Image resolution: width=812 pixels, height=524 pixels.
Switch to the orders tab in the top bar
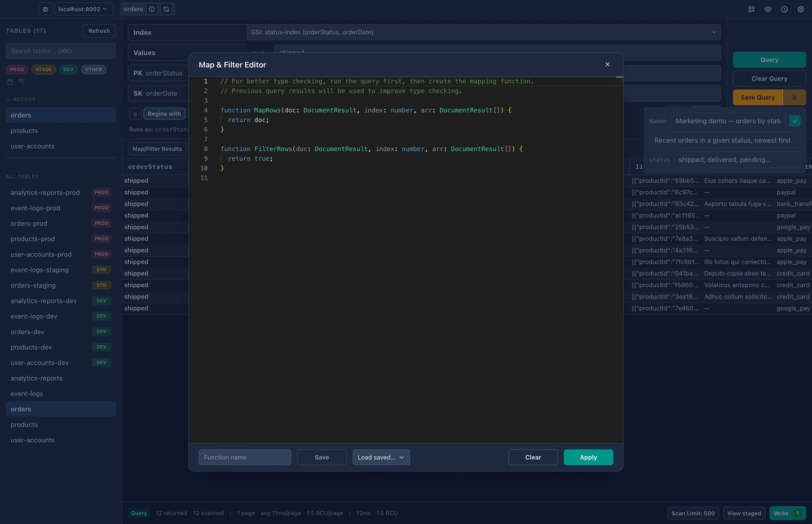134,9
